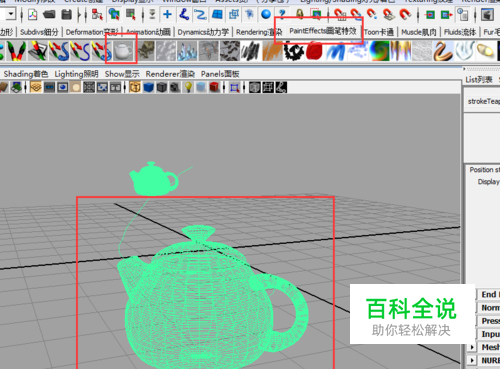Choose the red rose paint brush

tap(314, 51)
